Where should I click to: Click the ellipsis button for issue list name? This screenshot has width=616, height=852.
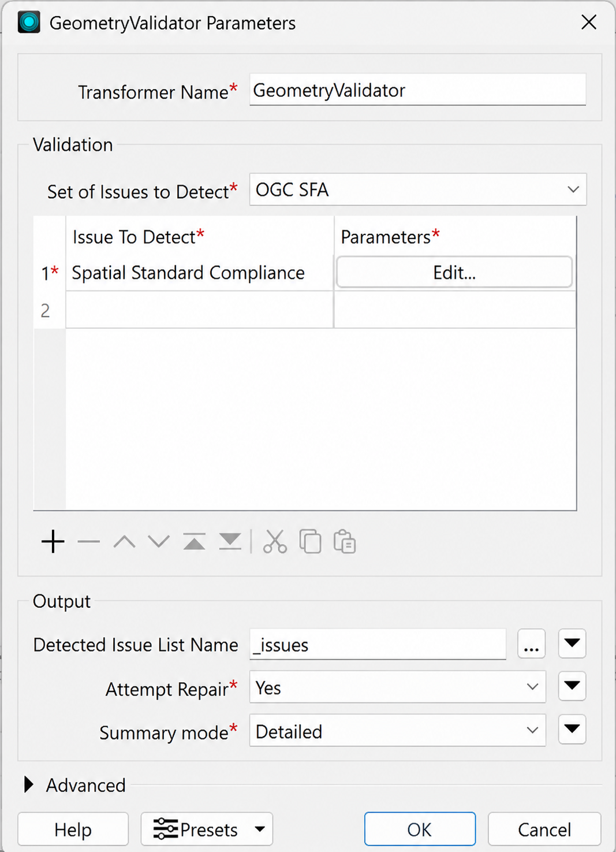click(531, 644)
